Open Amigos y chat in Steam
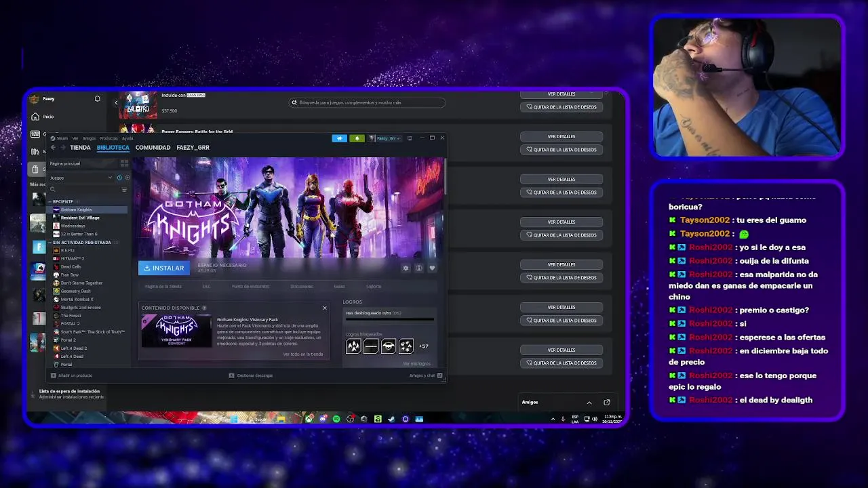The width and height of the screenshot is (868, 488). (426, 375)
